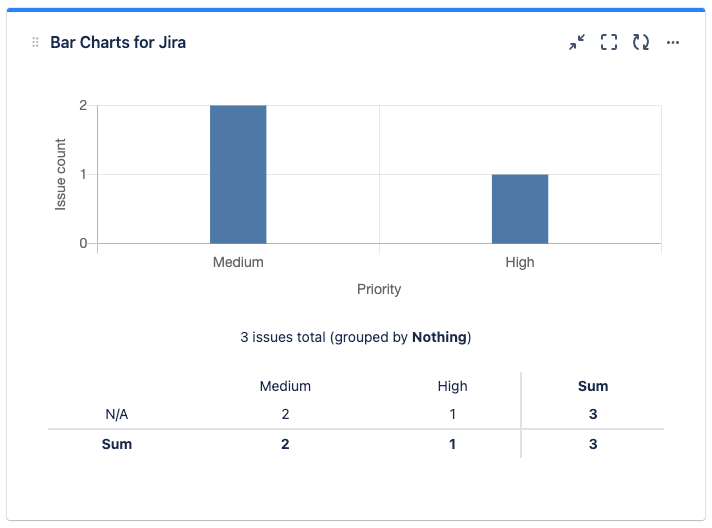712x528 pixels.
Task: Expand gadget to full screen
Action: point(608,42)
